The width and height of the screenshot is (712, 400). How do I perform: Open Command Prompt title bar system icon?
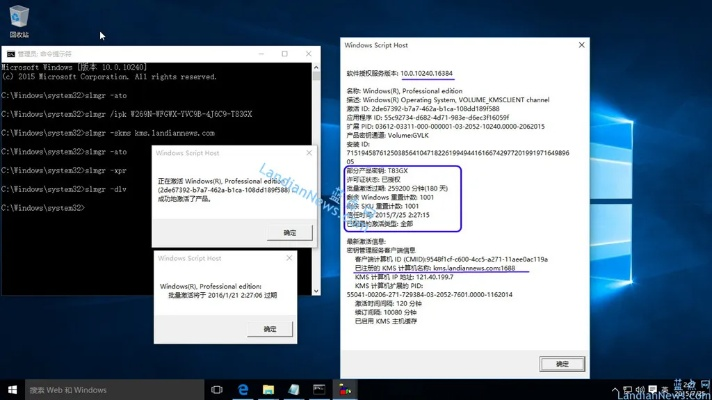click(x=10, y=54)
